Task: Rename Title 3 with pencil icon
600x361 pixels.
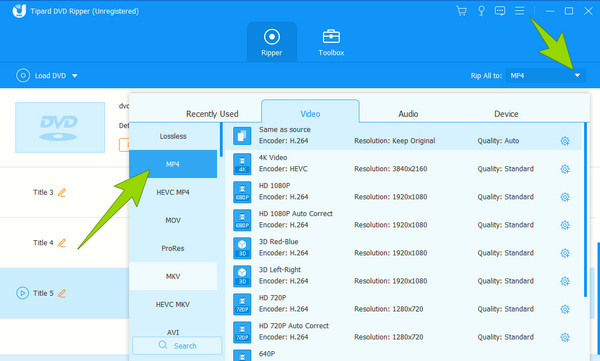Action: 62,192
